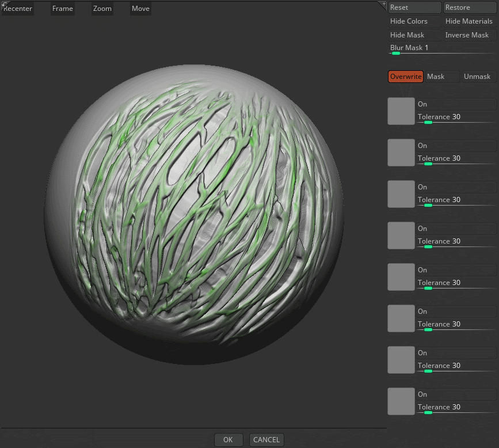This screenshot has width=499, height=448.
Task: Select the Mask mode
Action: (443, 77)
